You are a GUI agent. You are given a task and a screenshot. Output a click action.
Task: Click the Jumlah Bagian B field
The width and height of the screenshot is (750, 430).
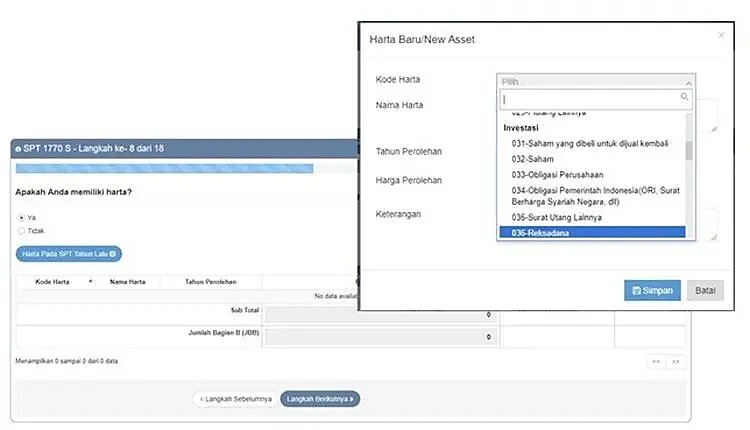(381, 337)
